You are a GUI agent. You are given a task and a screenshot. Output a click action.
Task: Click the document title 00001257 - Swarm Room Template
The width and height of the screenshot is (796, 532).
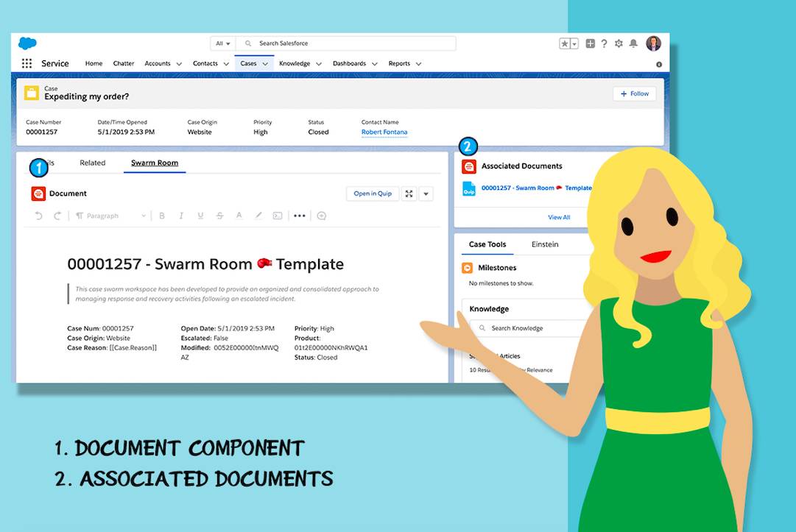pyautogui.click(x=205, y=264)
